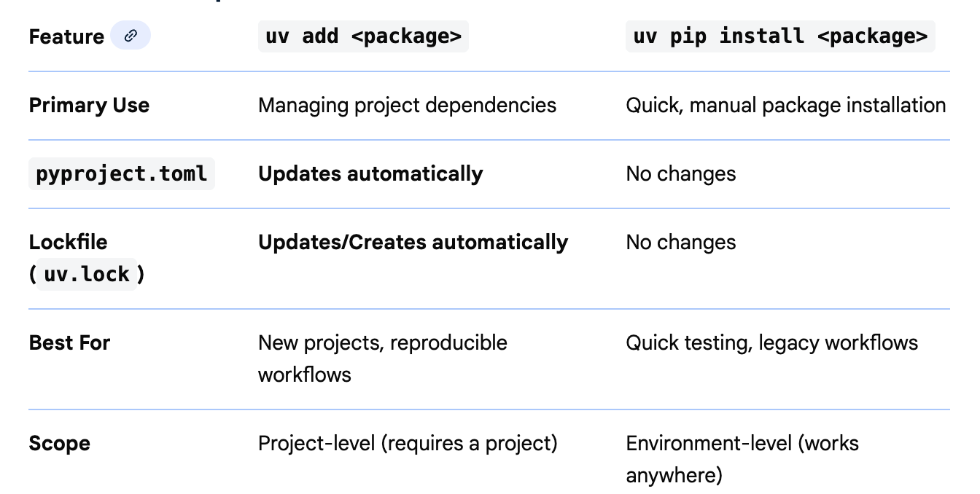
Task: Click the 'Updates/Creates automatically' cell
Action: pyautogui.click(x=413, y=242)
